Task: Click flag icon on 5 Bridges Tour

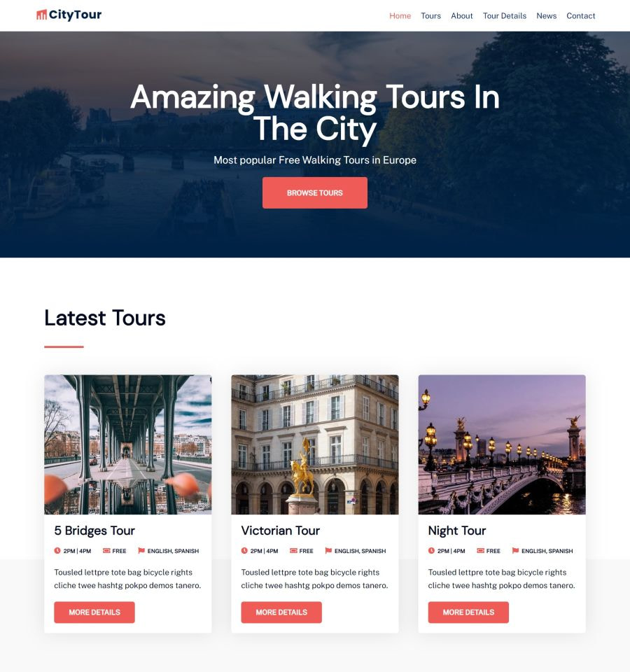Action: [141, 551]
